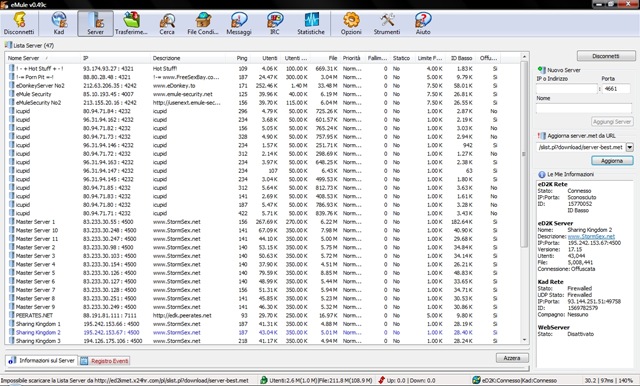The height and width of the screenshot is (386, 640).
Task: Click the Aggiorna button
Action: [612, 161]
